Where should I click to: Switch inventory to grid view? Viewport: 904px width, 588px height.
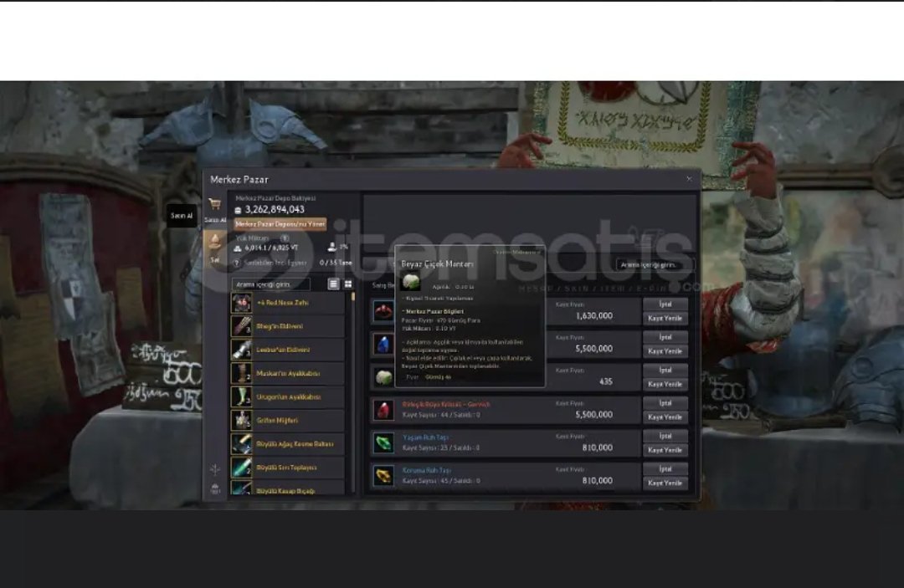coord(348,284)
